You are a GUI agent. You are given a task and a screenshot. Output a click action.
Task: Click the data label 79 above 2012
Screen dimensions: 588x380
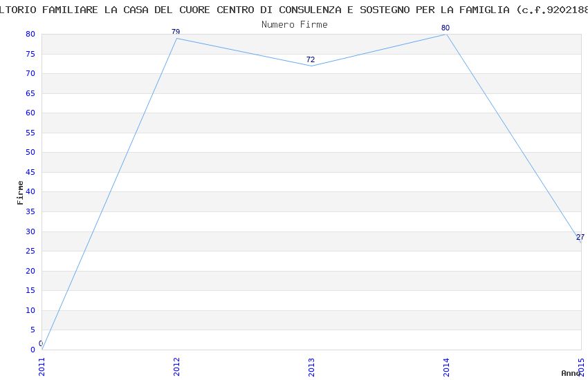[x=176, y=32]
